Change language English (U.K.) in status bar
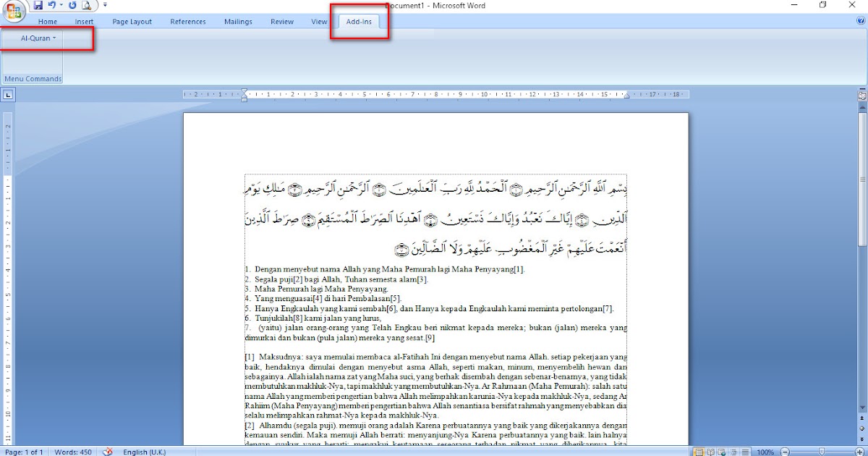This screenshot has width=868, height=456. pos(145,452)
